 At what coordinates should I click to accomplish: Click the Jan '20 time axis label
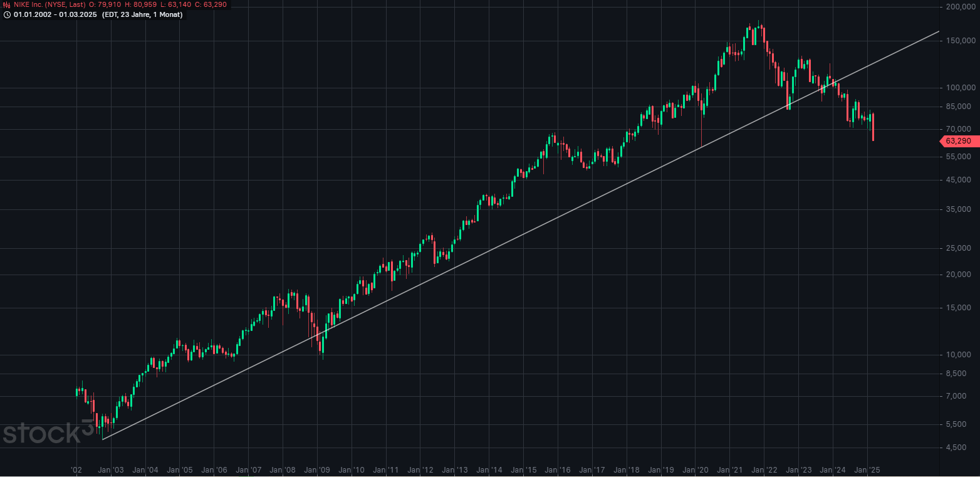(x=696, y=470)
